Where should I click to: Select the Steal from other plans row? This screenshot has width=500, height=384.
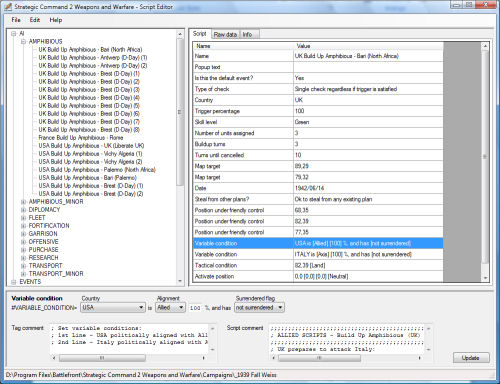[x=318, y=199]
